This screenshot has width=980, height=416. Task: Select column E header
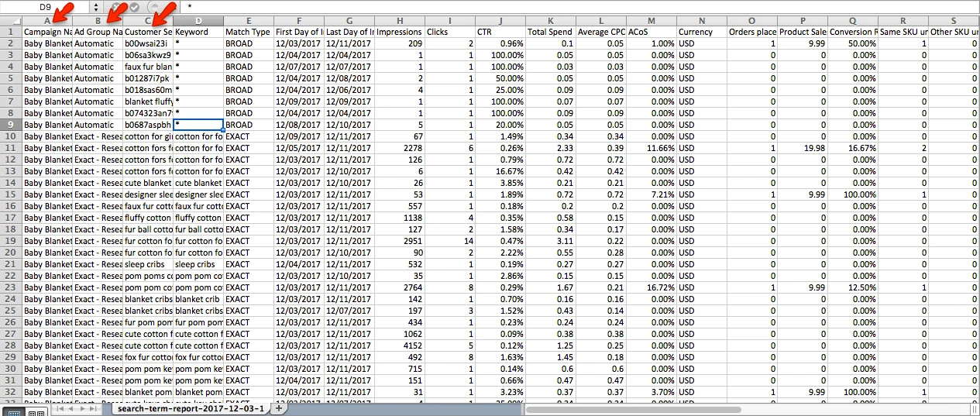pos(249,20)
